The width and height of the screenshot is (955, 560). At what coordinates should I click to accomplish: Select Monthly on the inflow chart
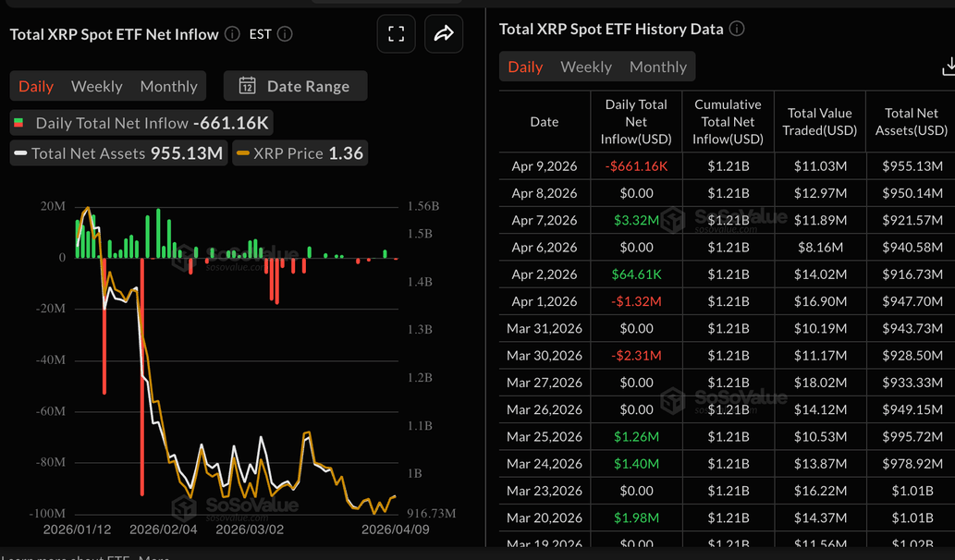[x=168, y=85]
